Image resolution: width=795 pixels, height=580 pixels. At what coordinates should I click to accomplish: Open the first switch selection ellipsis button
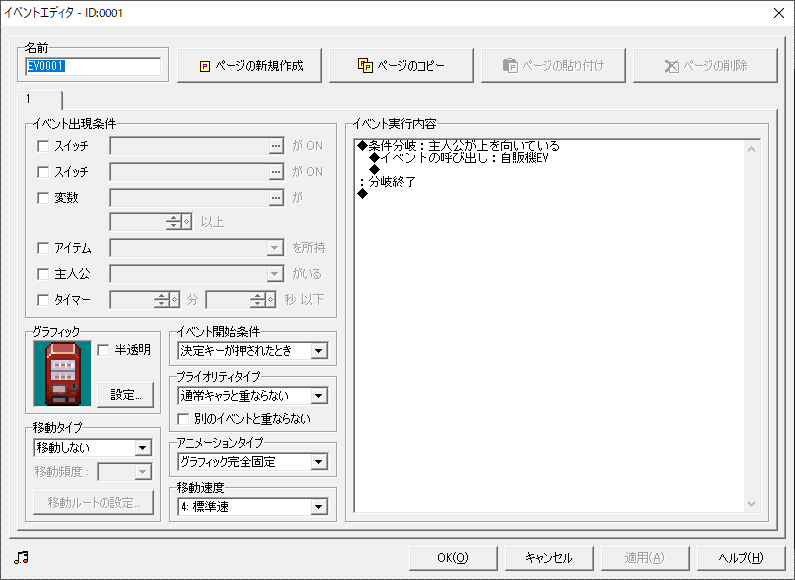point(275,146)
